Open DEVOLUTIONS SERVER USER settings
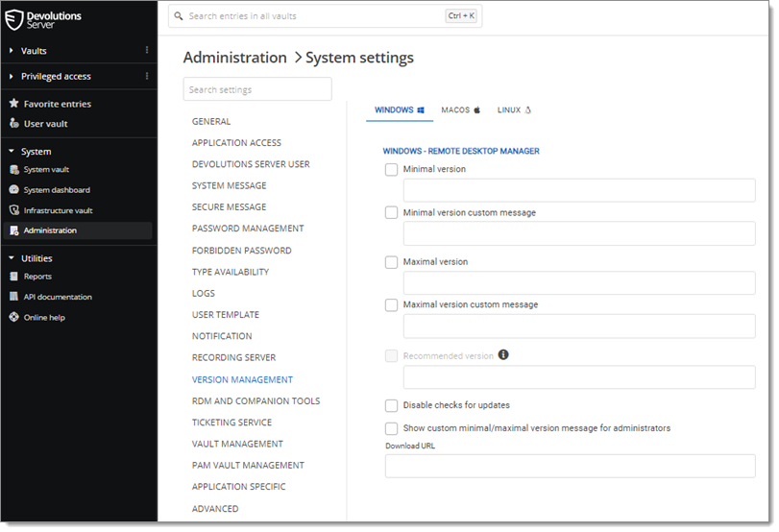This screenshot has width=779, height=532. tap(251, 164)
